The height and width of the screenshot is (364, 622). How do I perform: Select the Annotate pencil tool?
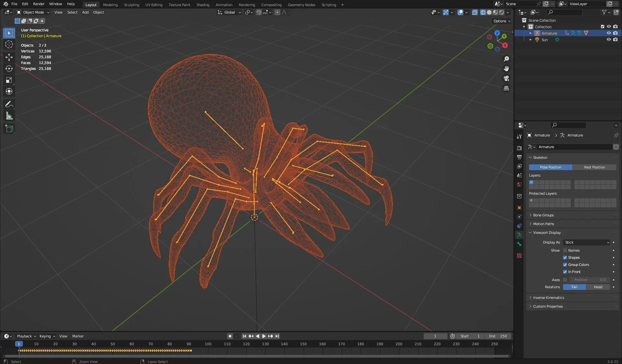pos(9,104)
